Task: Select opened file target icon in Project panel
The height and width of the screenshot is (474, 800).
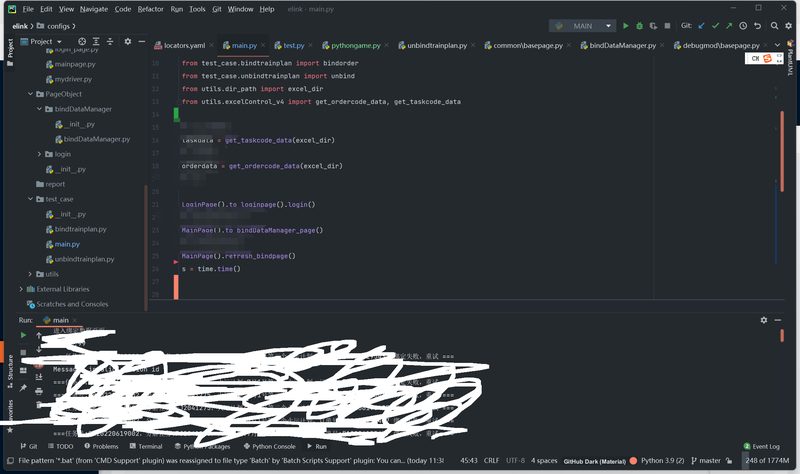Action: point(82,41)
